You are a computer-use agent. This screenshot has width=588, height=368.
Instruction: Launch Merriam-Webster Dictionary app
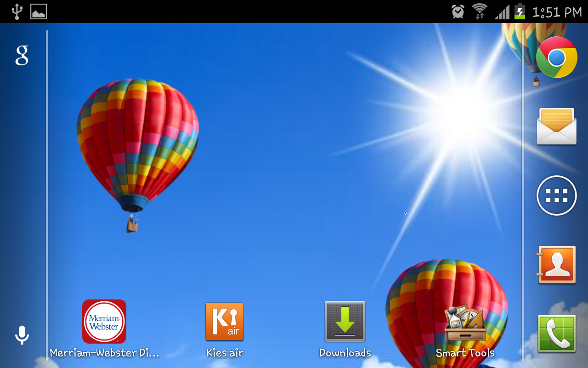[104, 322]
